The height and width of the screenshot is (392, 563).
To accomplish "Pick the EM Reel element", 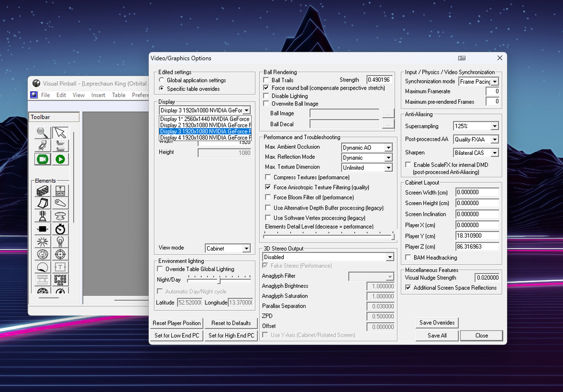I will [42, 279].
